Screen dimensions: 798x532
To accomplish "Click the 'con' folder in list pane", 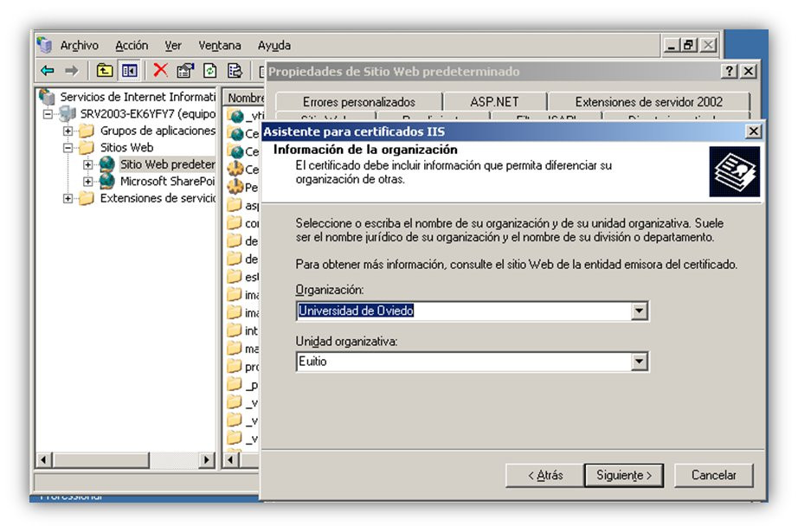I will click(234, 223).
